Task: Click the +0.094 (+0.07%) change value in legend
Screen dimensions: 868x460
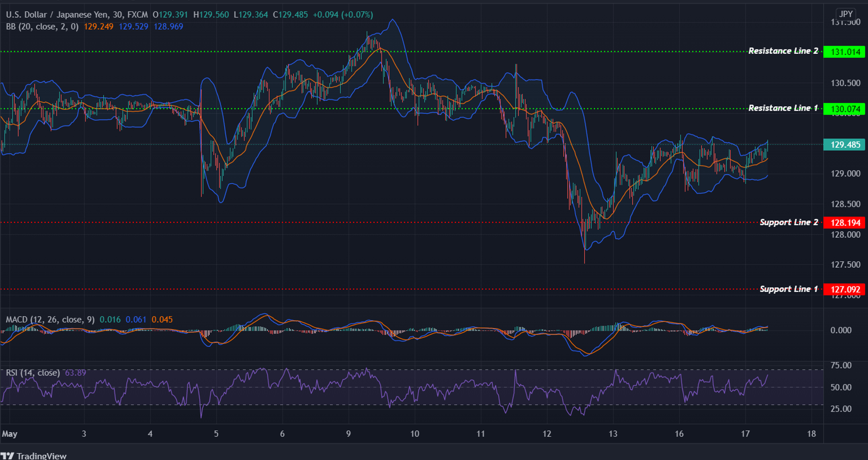Action: pos(342,14)
